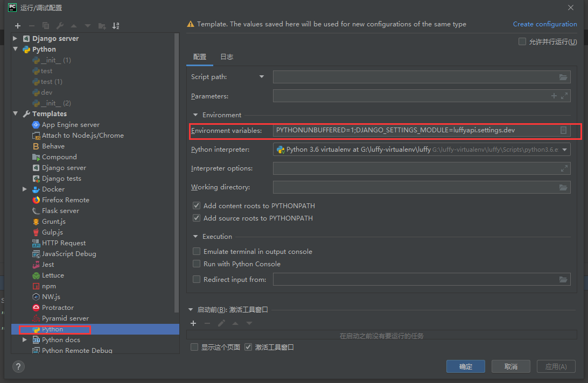
Task: Expand the Docker template node
Action: coord(25,189)
